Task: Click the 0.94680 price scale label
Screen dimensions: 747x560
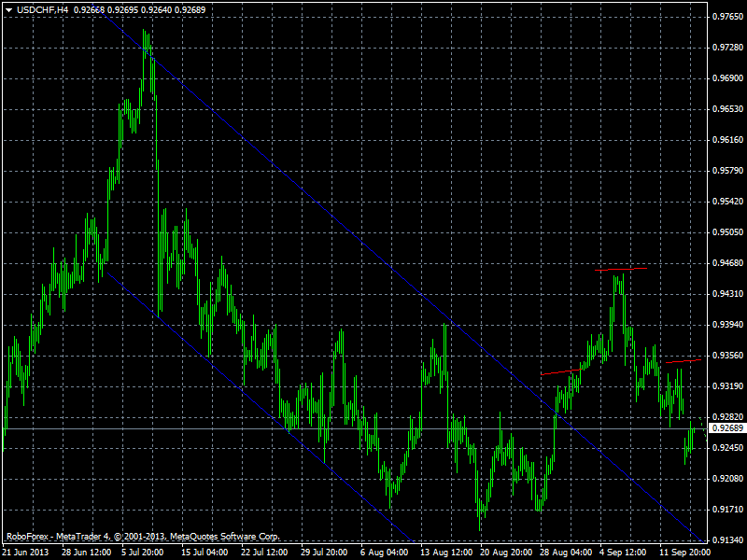Action: [727, 263]
